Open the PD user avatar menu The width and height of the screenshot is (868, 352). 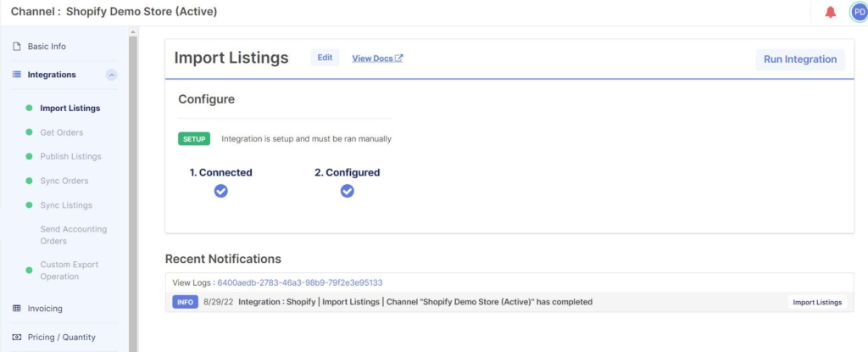click(x=859, y=12)
